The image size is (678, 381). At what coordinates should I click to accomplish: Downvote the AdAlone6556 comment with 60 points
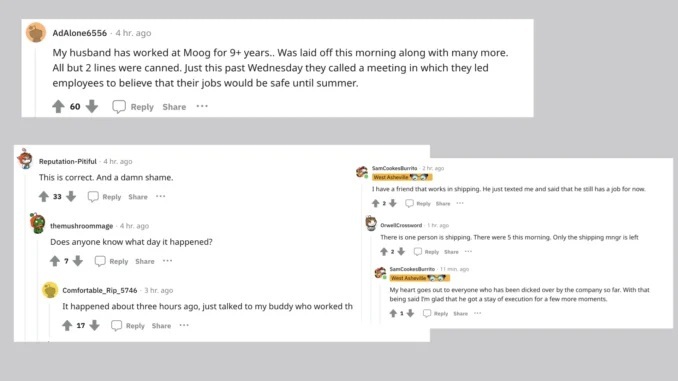tap(92, 106)
